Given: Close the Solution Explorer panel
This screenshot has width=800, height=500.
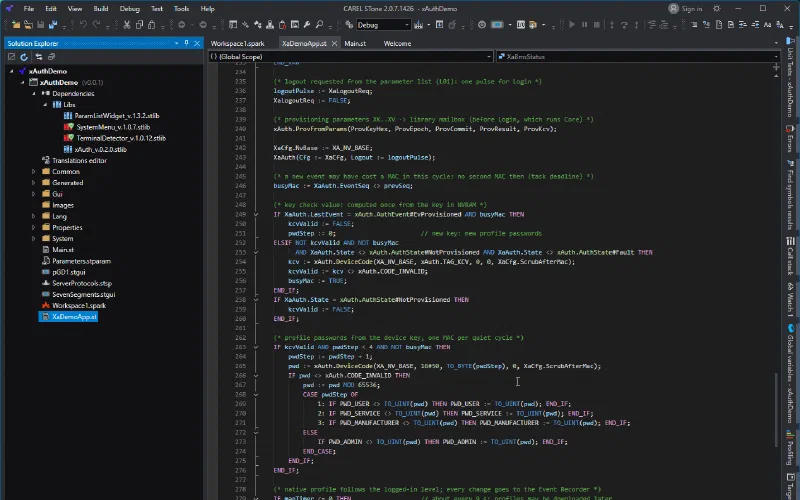Looking at the screenshot, I should click(x=197, y=43).
